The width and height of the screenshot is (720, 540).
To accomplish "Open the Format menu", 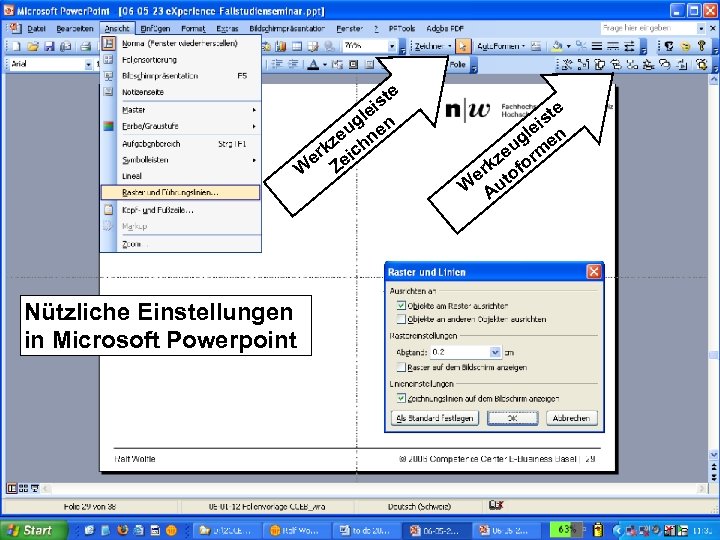I will pos(193,28).
